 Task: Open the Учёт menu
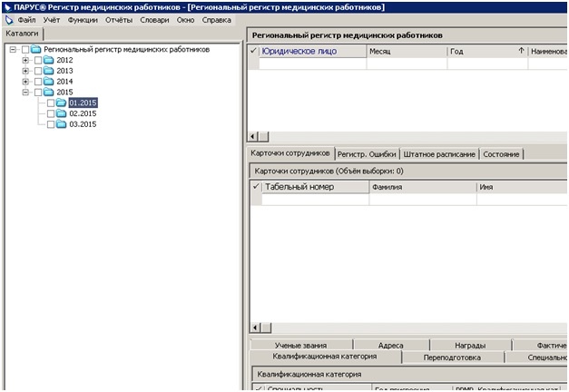click(52, 20)
